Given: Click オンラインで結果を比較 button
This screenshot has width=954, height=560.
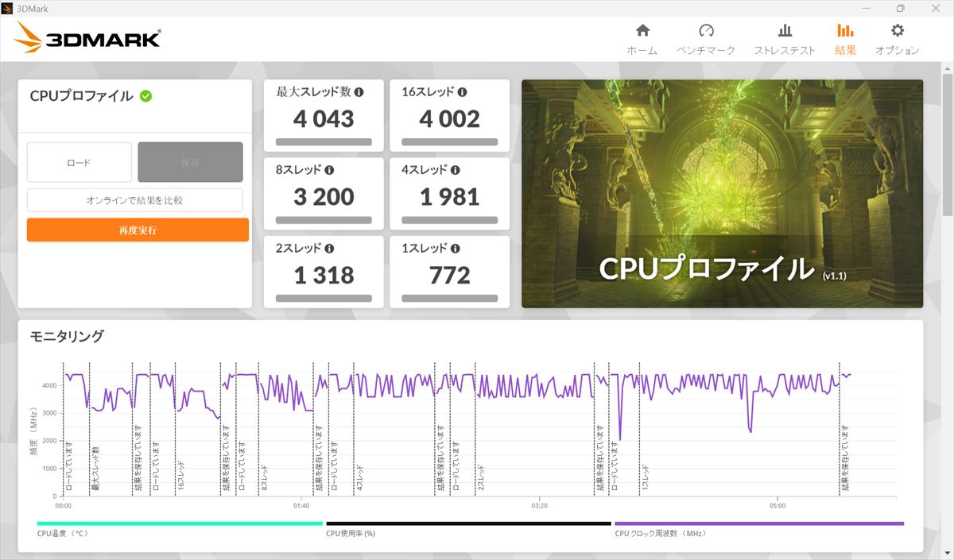Looking at the screenshot, I should coord(135,200).
